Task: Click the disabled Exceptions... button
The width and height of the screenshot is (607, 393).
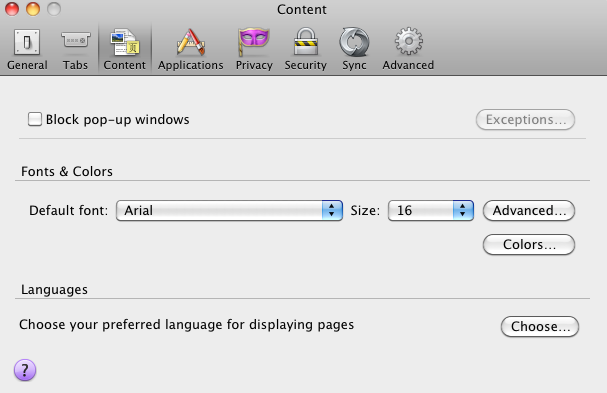Action: [525, 120]
